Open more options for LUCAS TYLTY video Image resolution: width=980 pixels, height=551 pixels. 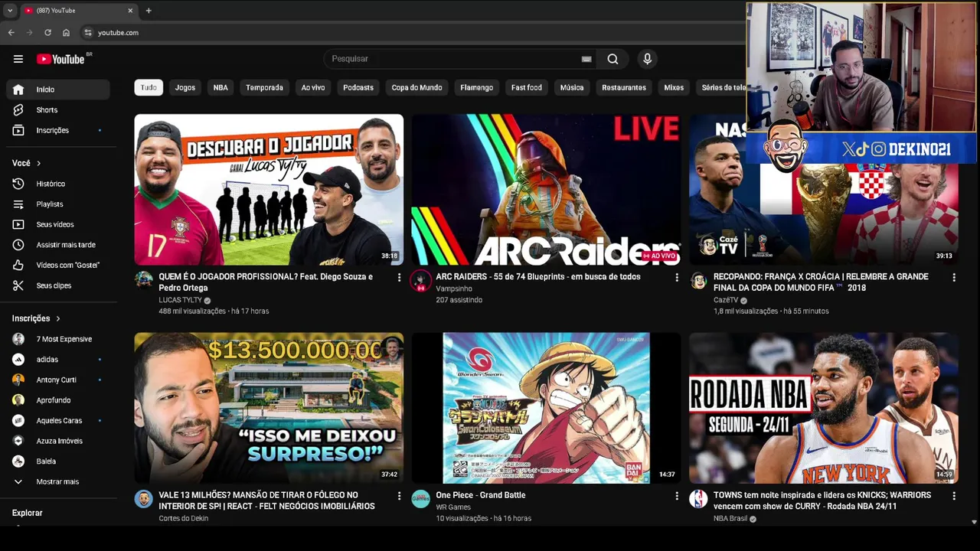coord(399,278)
